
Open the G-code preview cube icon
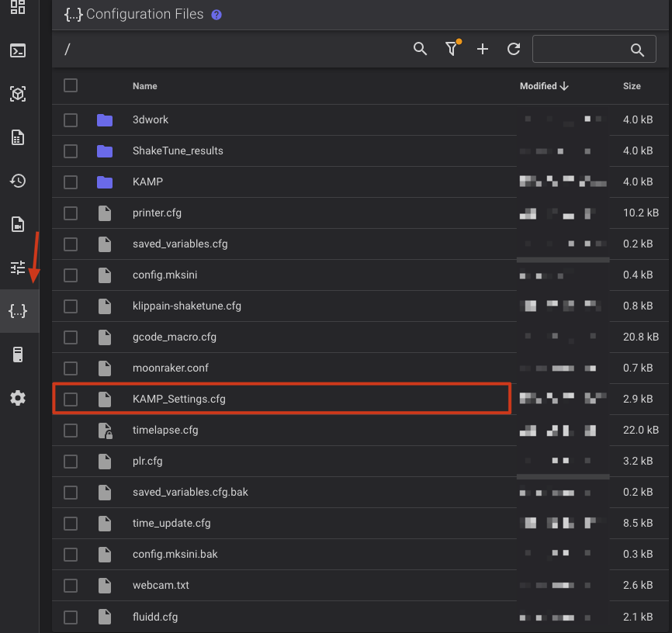(x=18, y=94)
